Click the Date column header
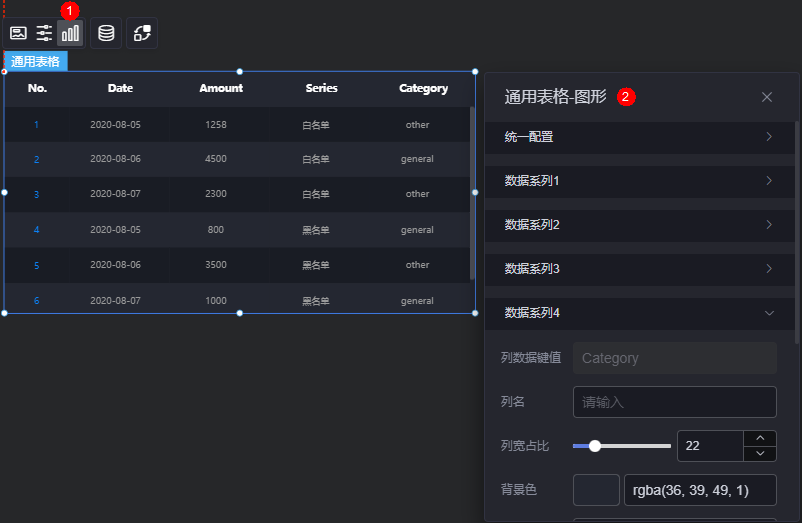Screen dimensions: 802x523 pos(120,88)
